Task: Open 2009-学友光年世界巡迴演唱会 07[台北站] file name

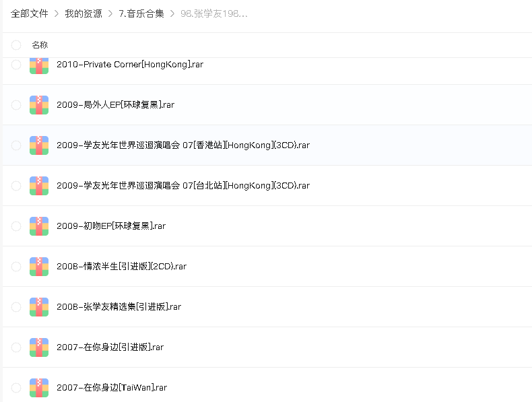Action: [183, 186]
